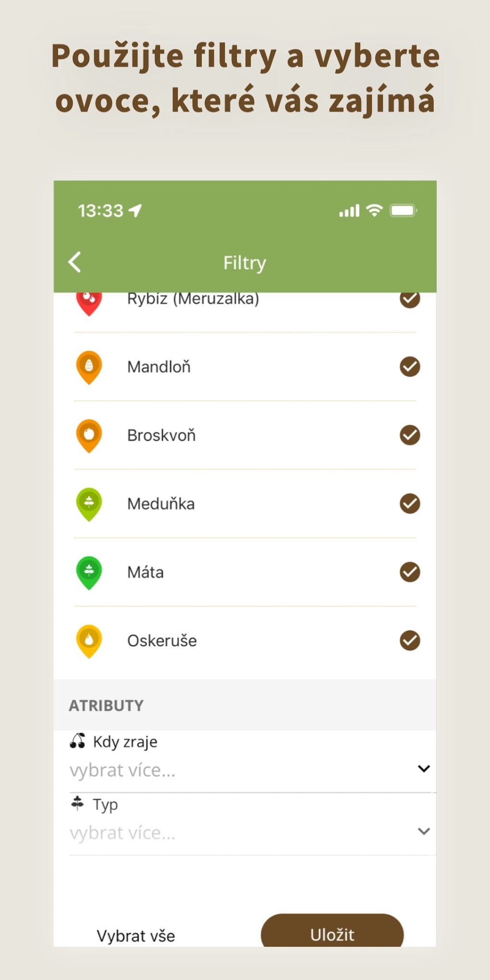Tap the orange Mandloň pin icon

[x=89, y=367]
